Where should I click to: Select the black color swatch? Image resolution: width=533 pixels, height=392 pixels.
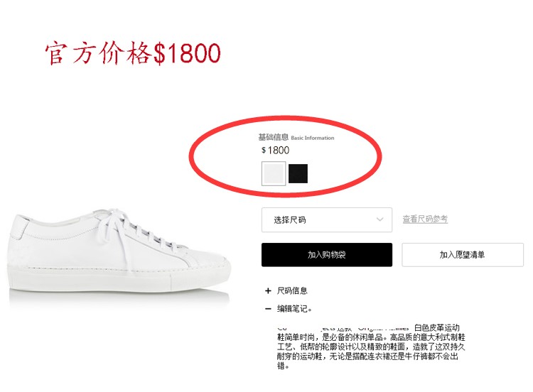click(x=298, y=173)
